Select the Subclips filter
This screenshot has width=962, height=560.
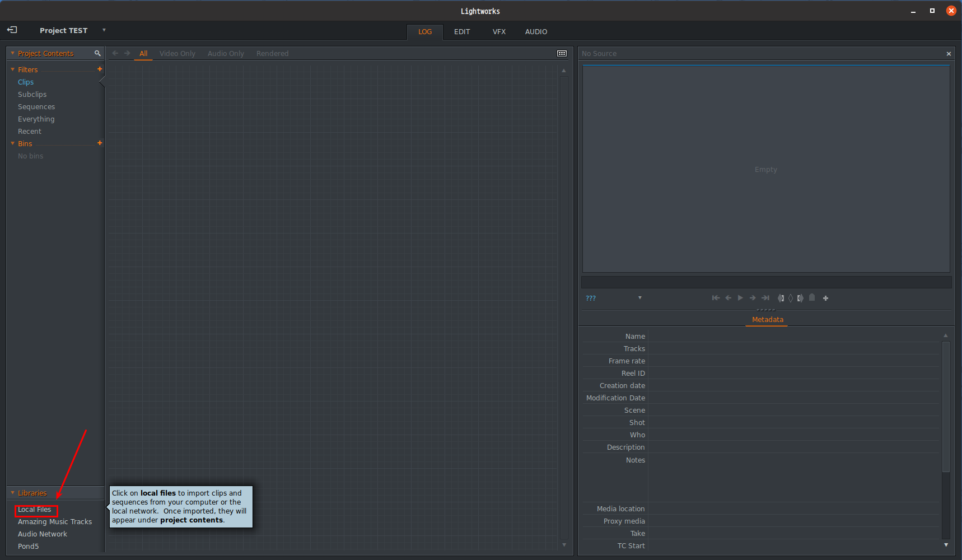click(32, 94)
